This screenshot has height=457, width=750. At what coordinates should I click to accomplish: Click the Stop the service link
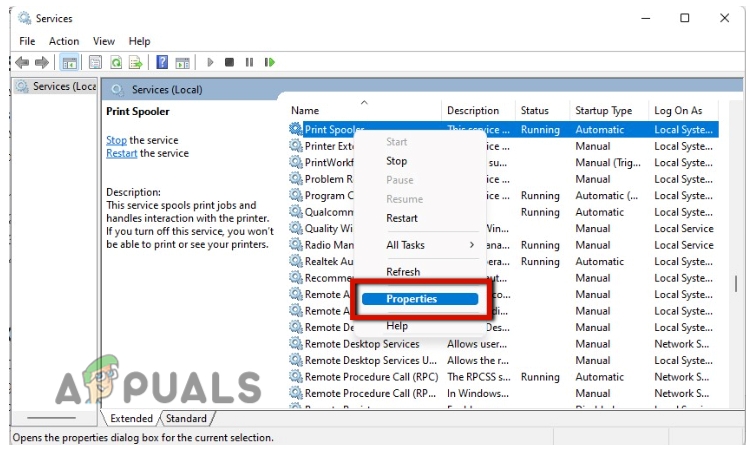pyautogui.click(x=116, y=140)
